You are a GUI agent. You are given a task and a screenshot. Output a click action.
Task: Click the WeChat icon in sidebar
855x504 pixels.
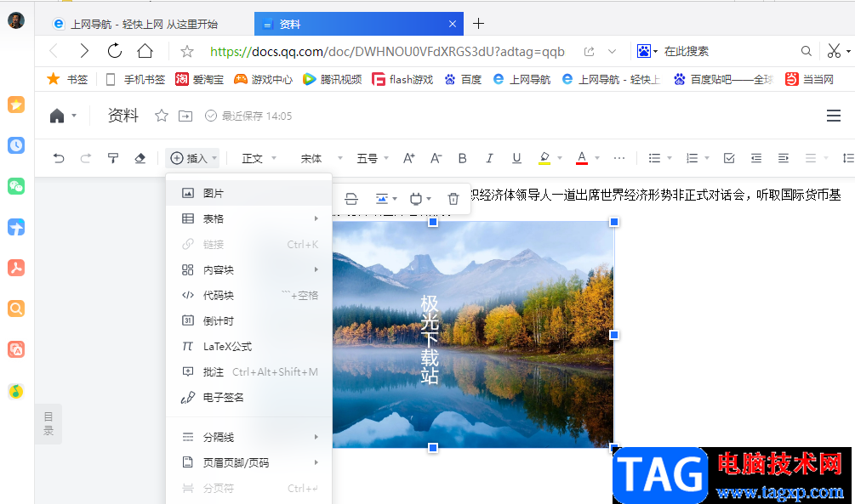coord(16,186)
